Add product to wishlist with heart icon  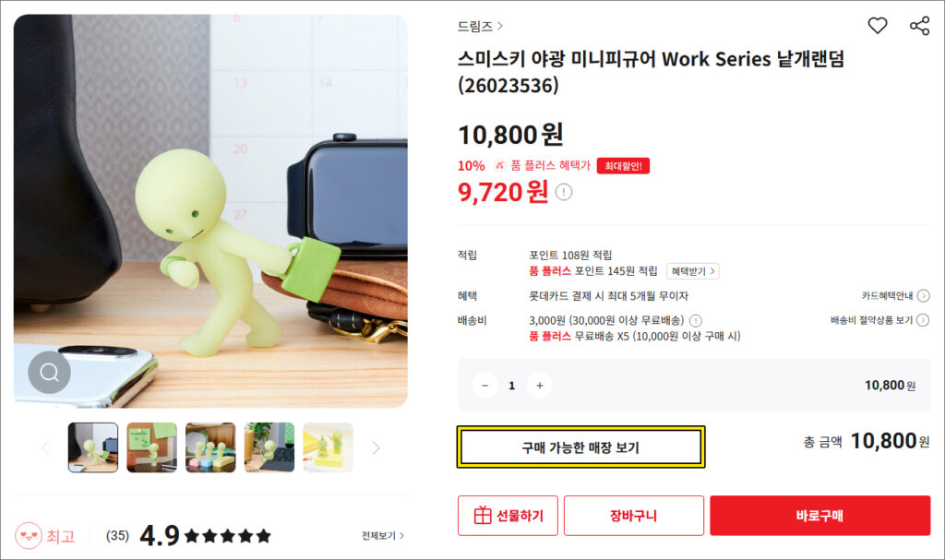coord(878,25)
